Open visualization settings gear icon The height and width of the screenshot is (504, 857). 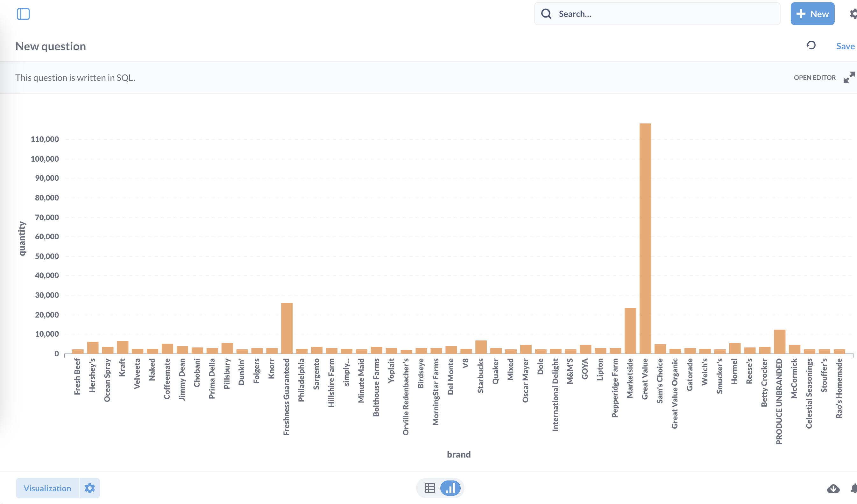(x=90, y=488)
